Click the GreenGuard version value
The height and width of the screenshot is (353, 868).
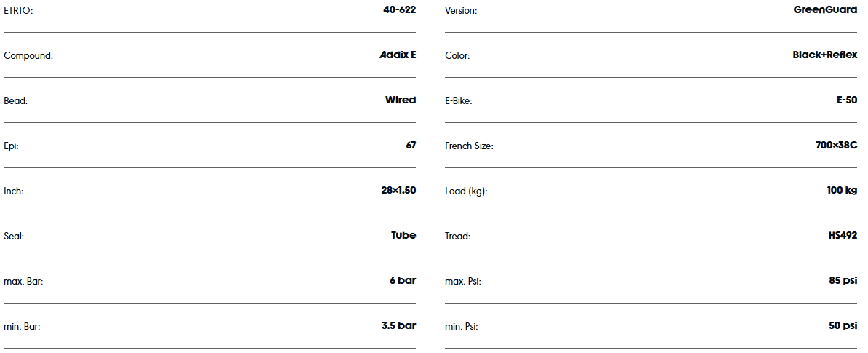tap(825, 10)
